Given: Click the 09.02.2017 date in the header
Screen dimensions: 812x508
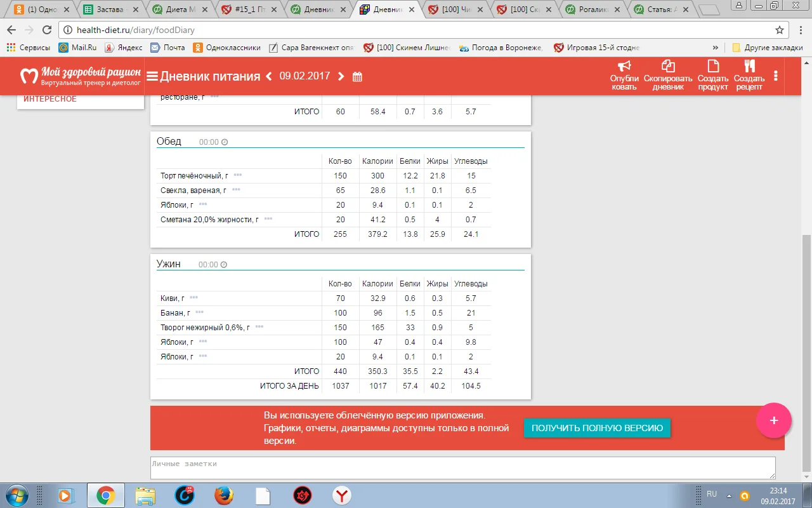Looking at the screenshot, I should tap(305, 76).
